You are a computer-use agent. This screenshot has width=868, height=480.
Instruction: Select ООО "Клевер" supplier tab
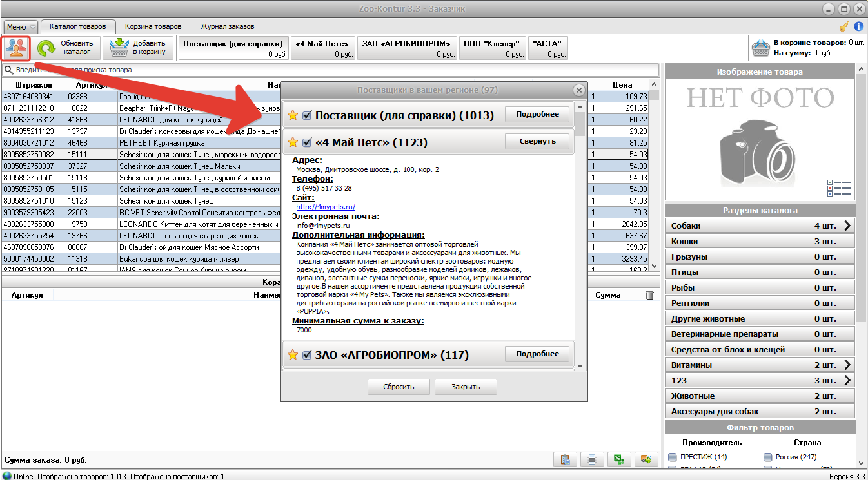491,48
